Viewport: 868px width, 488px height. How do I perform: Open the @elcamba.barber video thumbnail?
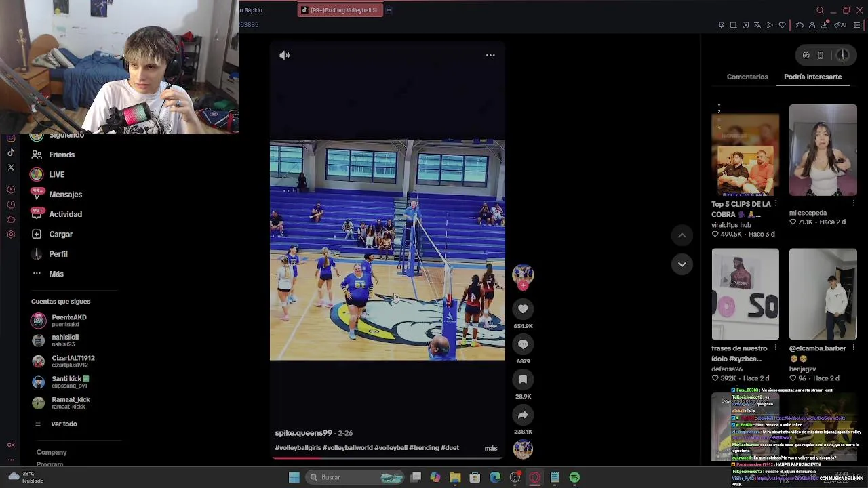coord(823,294)
